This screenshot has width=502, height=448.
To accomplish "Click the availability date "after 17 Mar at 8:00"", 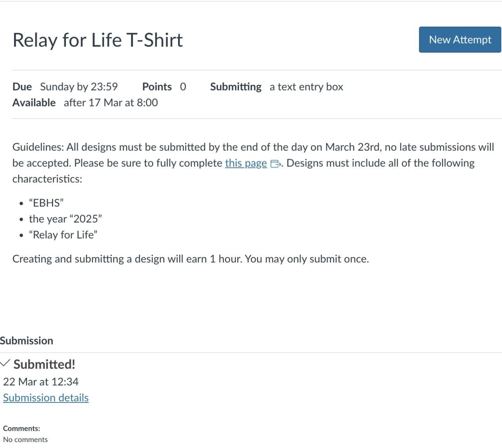I will (x=111, y=103).
